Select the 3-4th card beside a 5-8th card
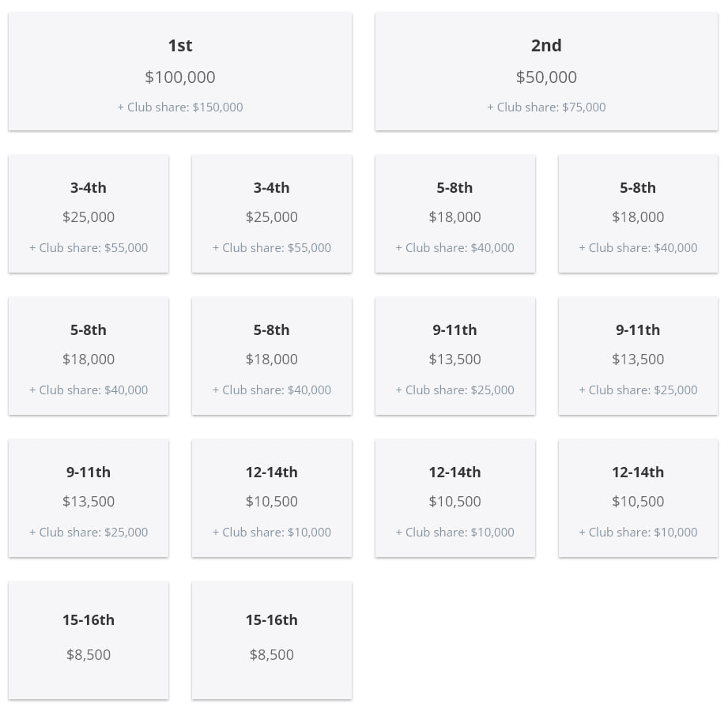Viewport: 728px width, 704px height. (x=272, y=214)
